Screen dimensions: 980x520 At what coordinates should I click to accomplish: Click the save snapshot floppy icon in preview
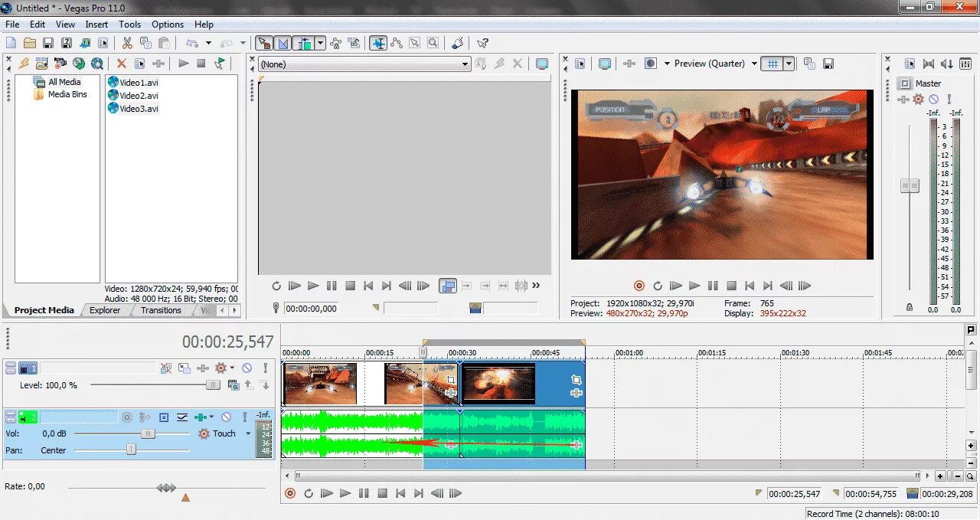coord(828,64)
